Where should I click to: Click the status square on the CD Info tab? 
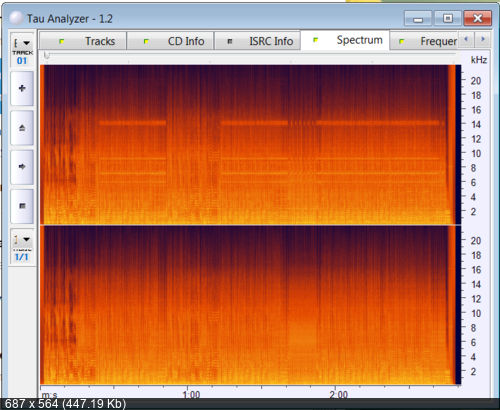pyautogui.click(x=146, y=41)
